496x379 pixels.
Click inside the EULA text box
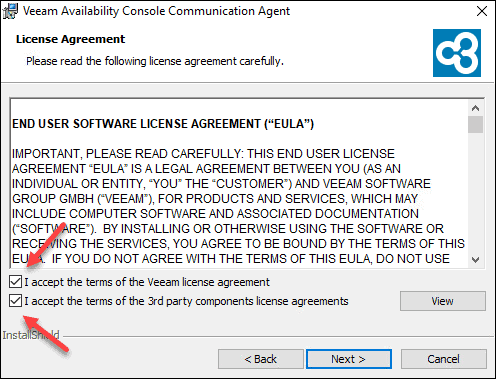point(239,183)
